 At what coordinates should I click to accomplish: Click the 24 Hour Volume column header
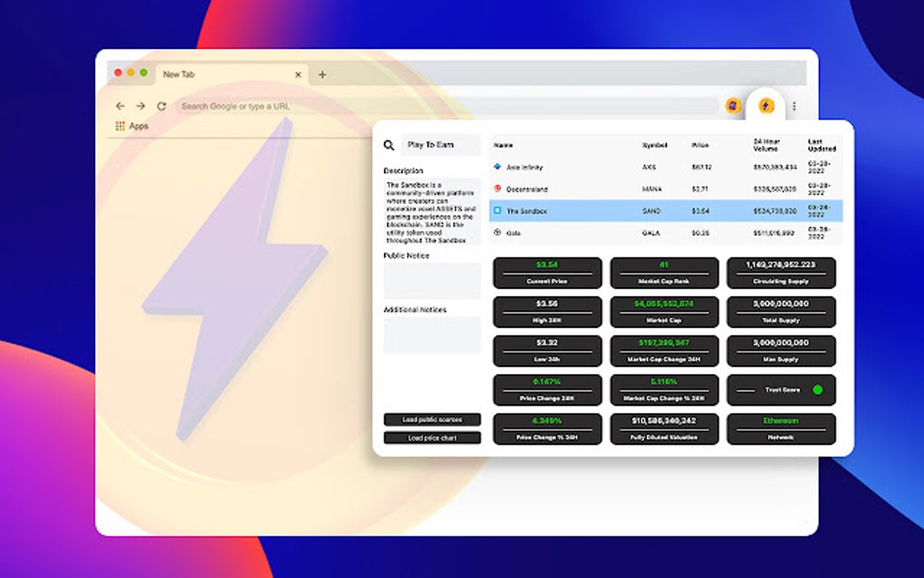click(x=766, y=145)
